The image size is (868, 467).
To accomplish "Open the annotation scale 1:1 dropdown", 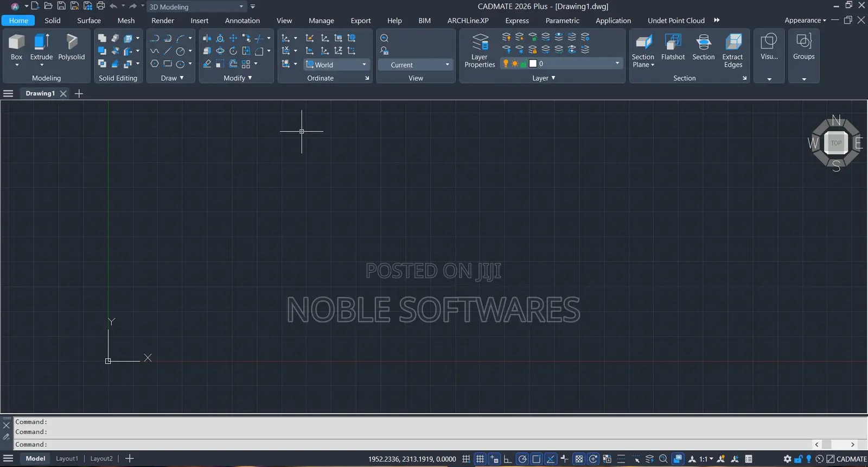I will click(706, 459).
